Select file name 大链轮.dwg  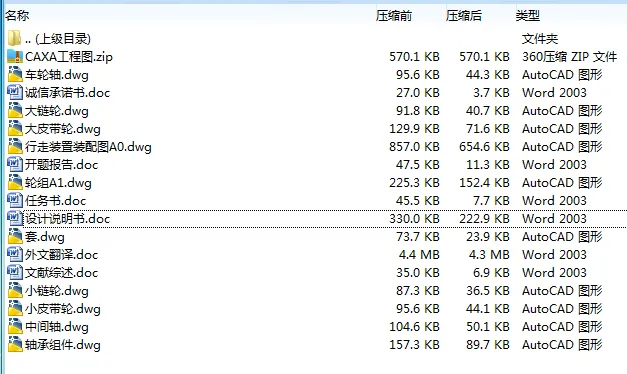[57, 111]
